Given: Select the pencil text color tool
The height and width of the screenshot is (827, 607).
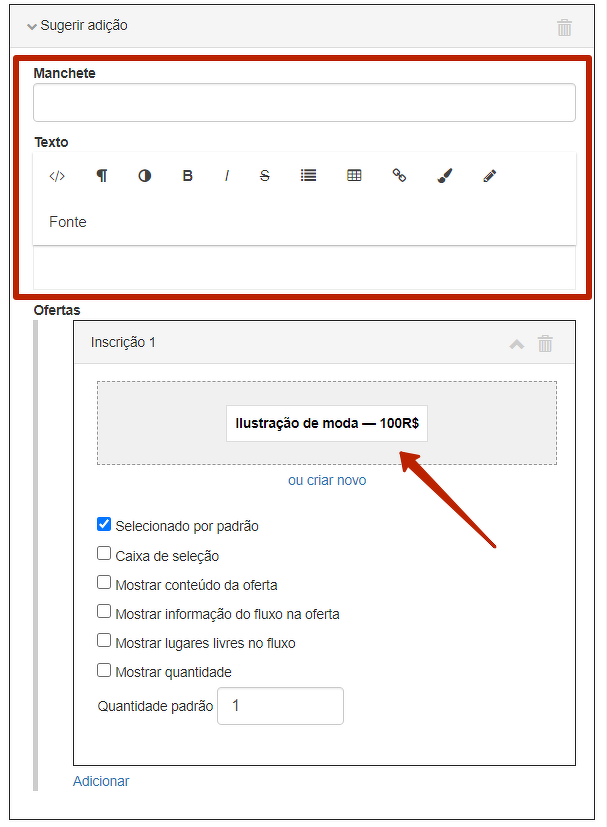Looking at the screenshot, I should point(489,176).
